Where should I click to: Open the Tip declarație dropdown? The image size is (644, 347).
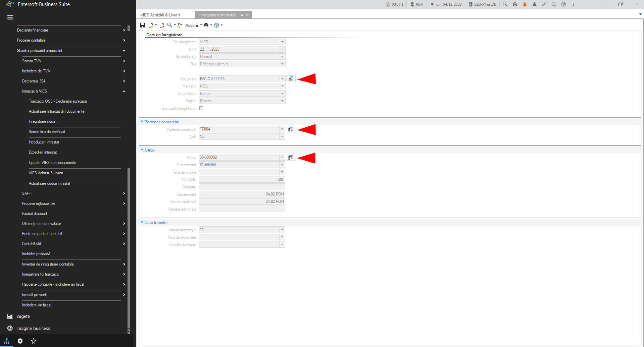point(242,57)
